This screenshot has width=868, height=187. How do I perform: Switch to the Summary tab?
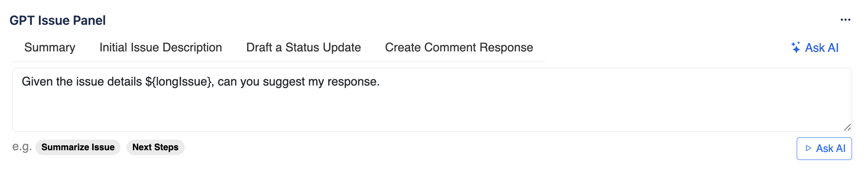(50, 47)
